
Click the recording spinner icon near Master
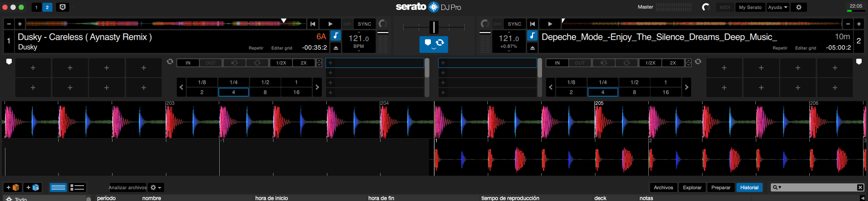[706, 7]
